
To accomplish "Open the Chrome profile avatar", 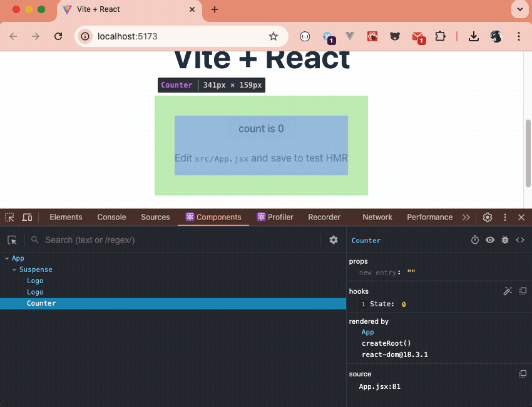I will click(x=496, y=36).
